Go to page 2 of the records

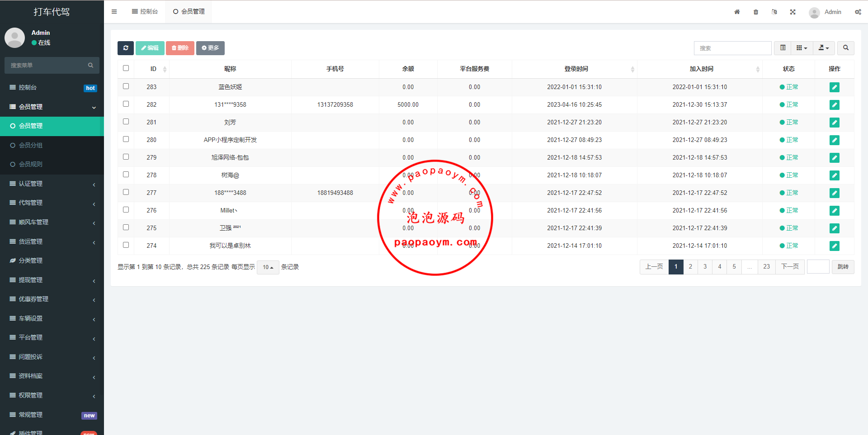click(x=690, y=267)
